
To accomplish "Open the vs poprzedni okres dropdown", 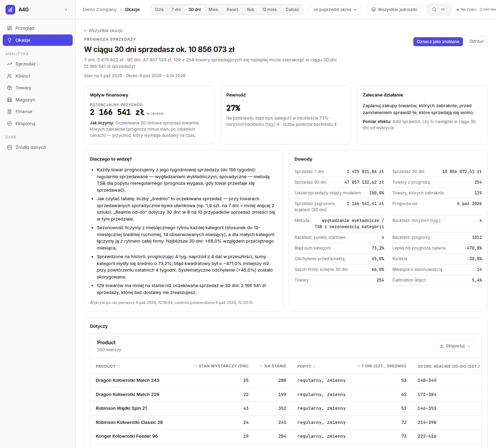I will point(335,10).
